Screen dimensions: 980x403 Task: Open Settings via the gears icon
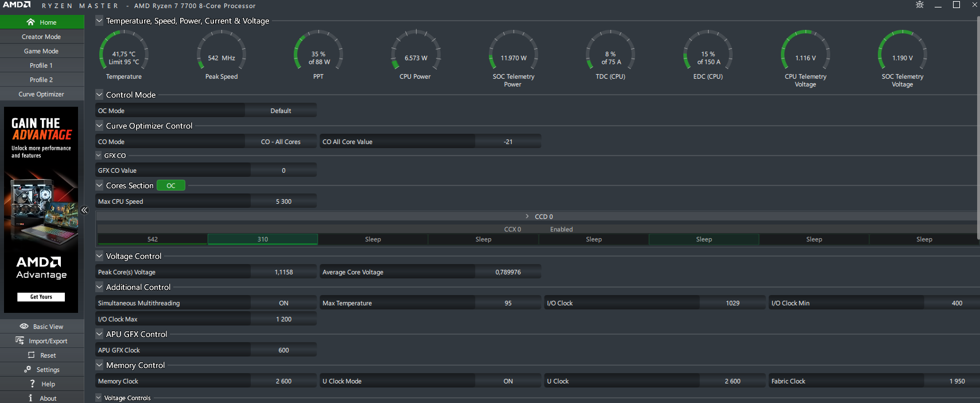pyautogui.click(x=28, y=369)
